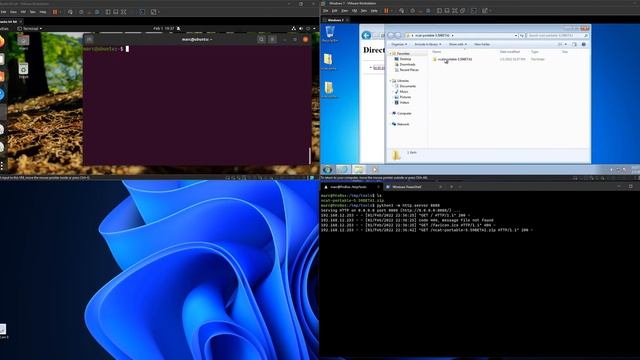Select Computer in navigation pane

402,113
